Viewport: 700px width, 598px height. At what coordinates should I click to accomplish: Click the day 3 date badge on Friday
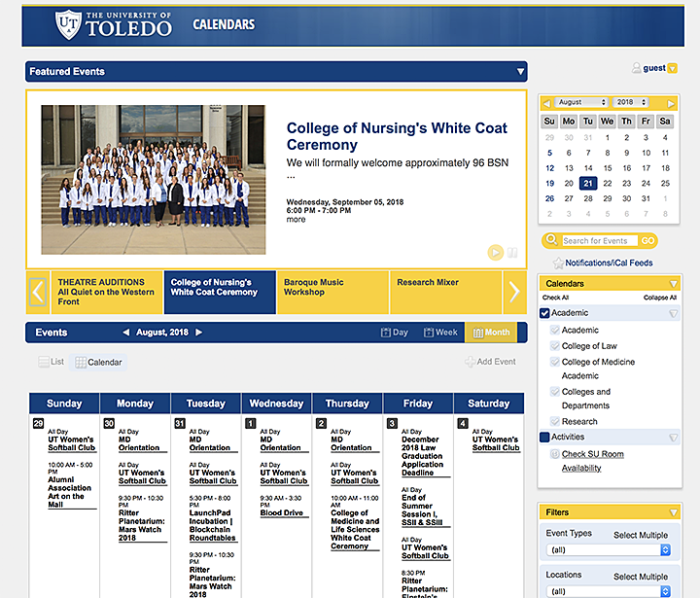click(x=392, y=423)
